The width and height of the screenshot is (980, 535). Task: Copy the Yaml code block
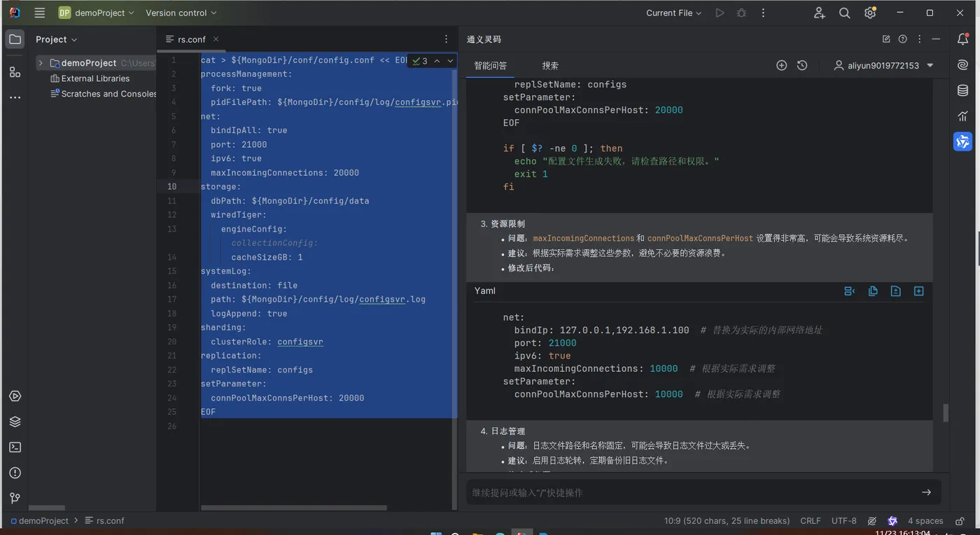pos(873,291)
